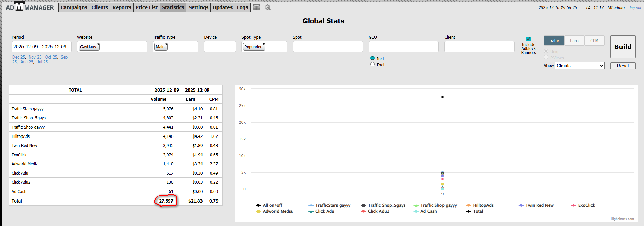Go to the Campaigns menu
Screen dimensions: 644x226
(x=74, y=7)
